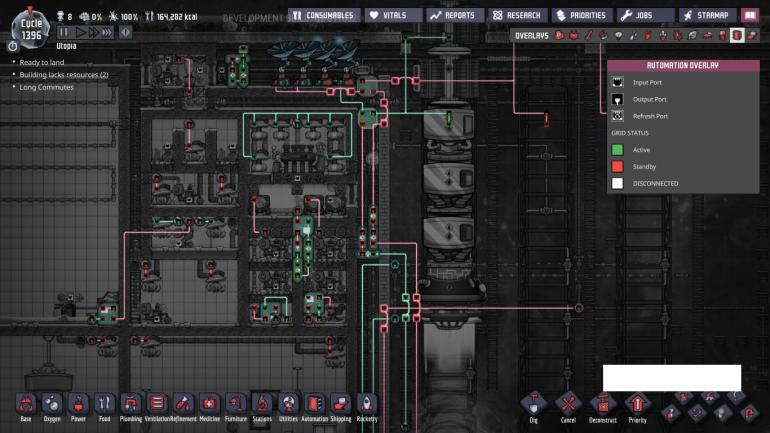This screenshot has width=770, height=433.
Task: Open the Stations build category
Action: [263, 406]
